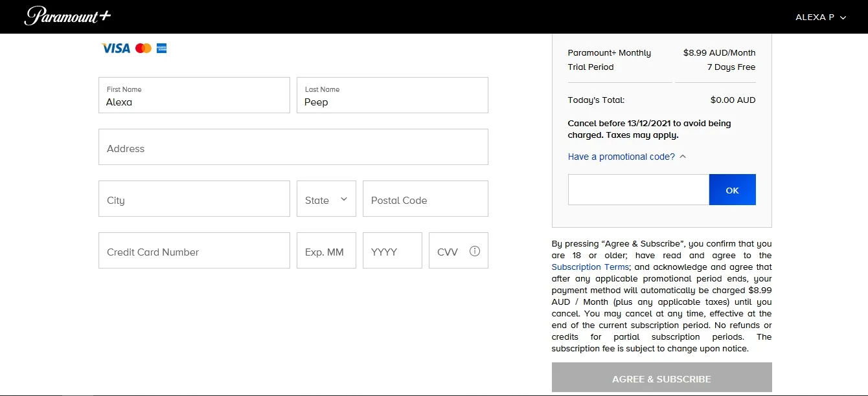Screen dimensions: 868x396
Task: Select the expiry YYYY field
Action: point(392,251)
